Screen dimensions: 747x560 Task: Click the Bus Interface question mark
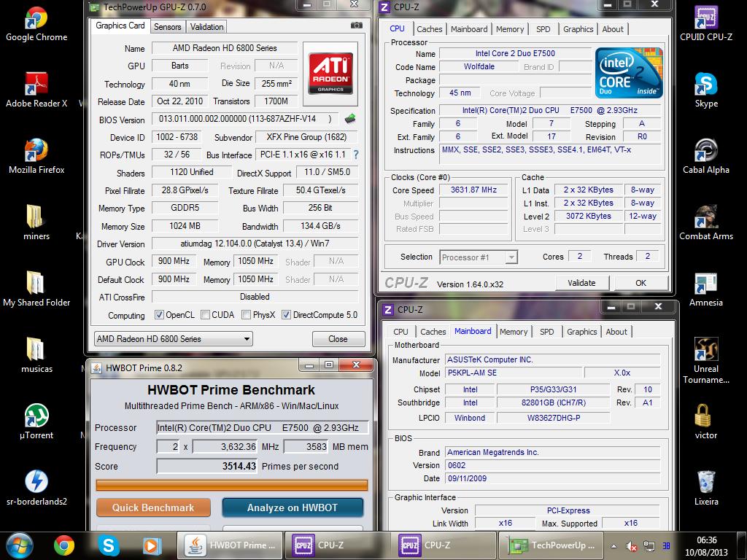pyautogui.click(x=355, y=155)
